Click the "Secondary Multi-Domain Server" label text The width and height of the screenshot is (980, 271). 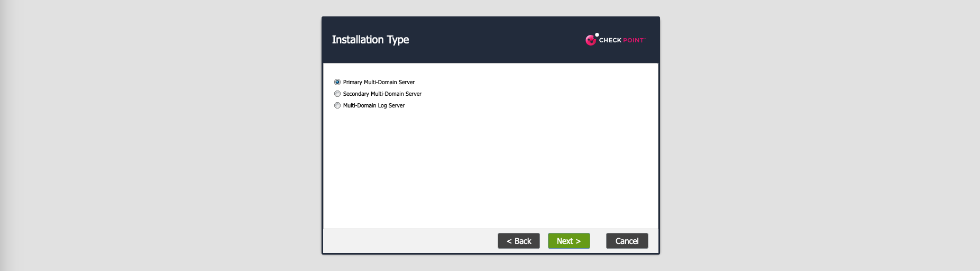(382, 94)
